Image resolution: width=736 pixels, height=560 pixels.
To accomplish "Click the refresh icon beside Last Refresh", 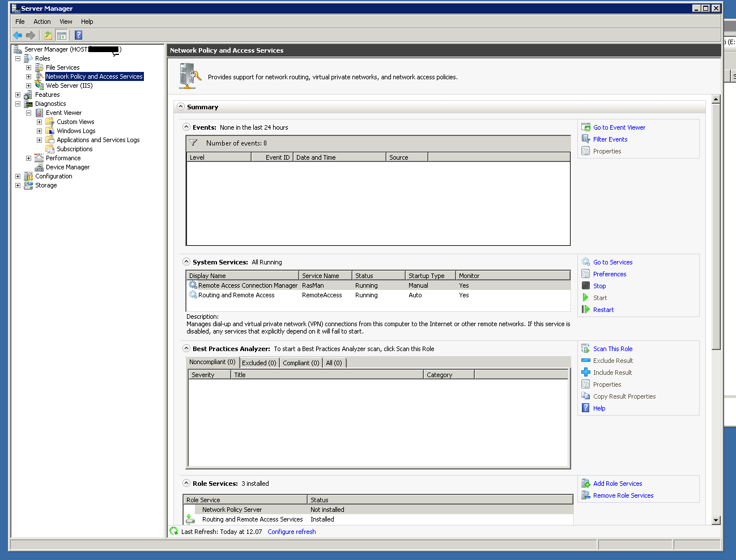I will tap(174, 531).
